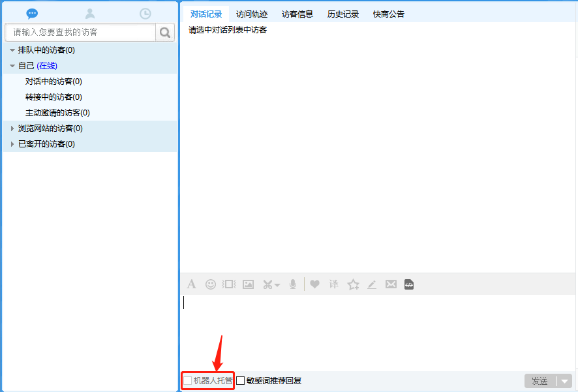Click the microphone voice icon
Screen dimensions: 578x392
pos(294,284)
